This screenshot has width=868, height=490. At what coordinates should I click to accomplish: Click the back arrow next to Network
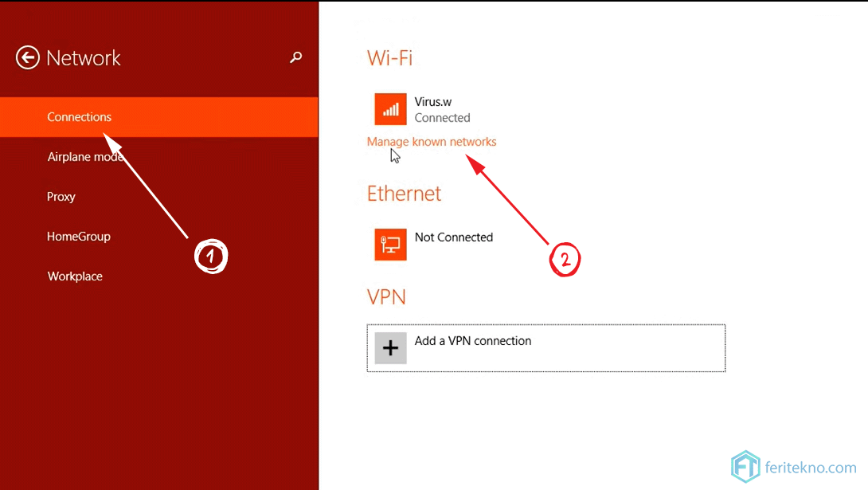point(27,57)
